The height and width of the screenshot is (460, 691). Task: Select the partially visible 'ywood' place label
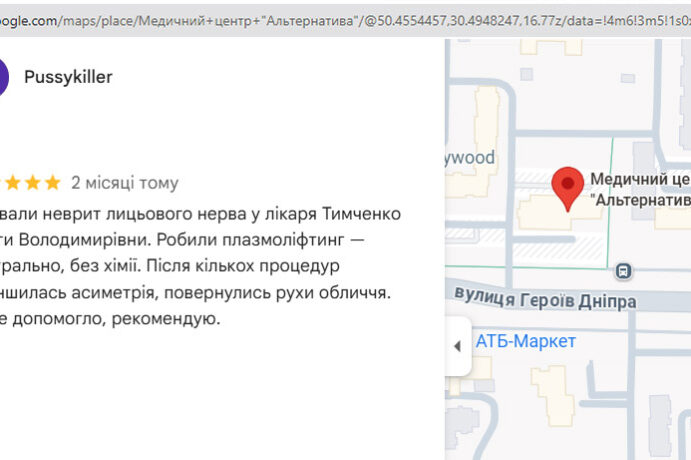tap(470, 158)
